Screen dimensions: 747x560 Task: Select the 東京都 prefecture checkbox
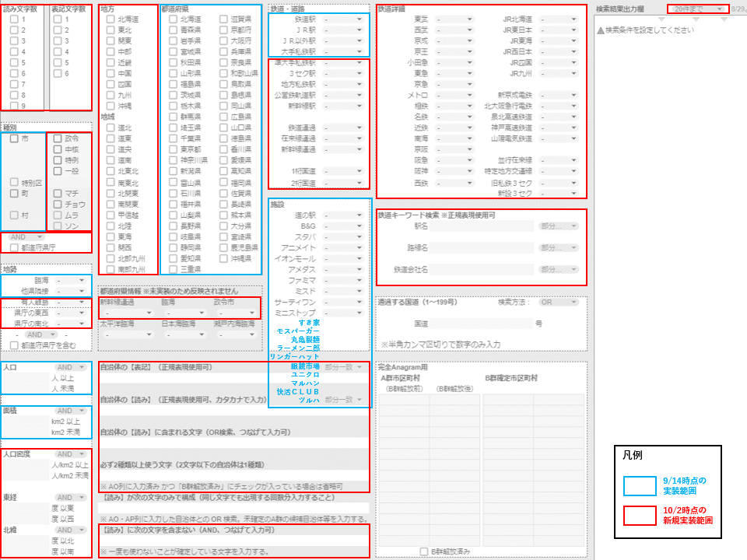click(174, 149)
